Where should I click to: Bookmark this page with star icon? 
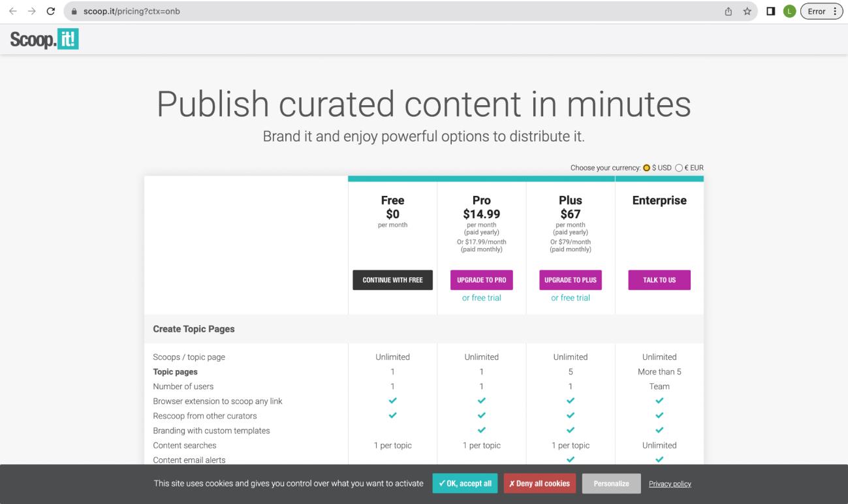(746, 11)
